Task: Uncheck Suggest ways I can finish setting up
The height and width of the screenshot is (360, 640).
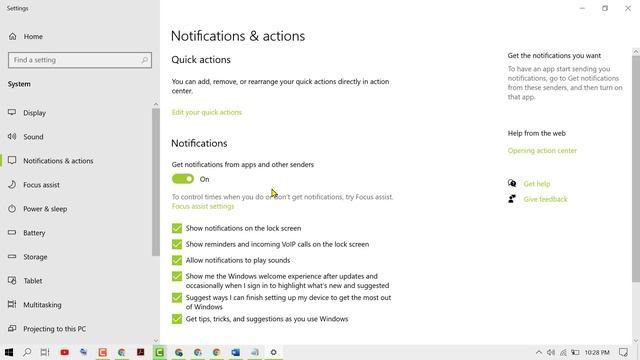Action: pos(177,297)
